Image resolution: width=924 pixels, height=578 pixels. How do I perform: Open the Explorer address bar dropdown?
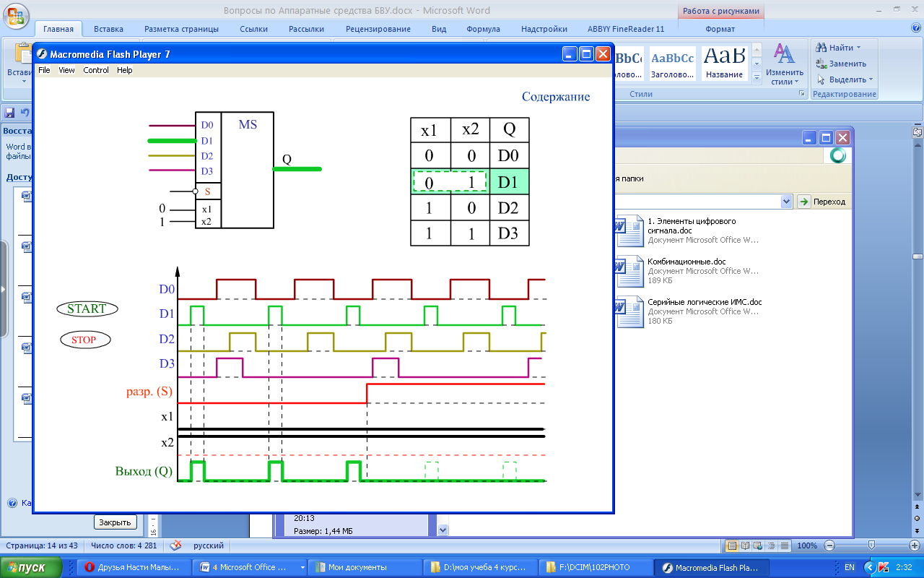click(787, 202)
